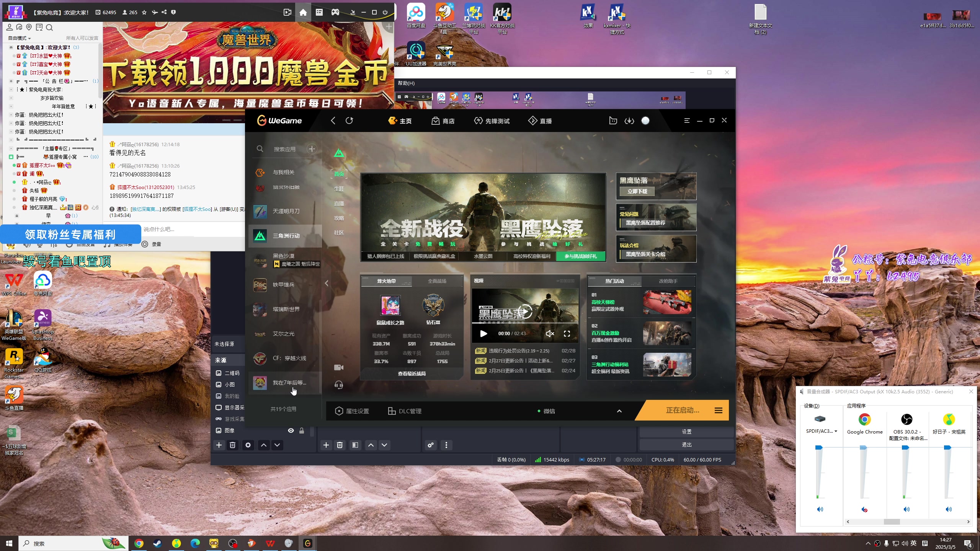This screenshot has height=551, width=980.
Task: Click the add application plus icon
Action: click(x=312, y=149)
